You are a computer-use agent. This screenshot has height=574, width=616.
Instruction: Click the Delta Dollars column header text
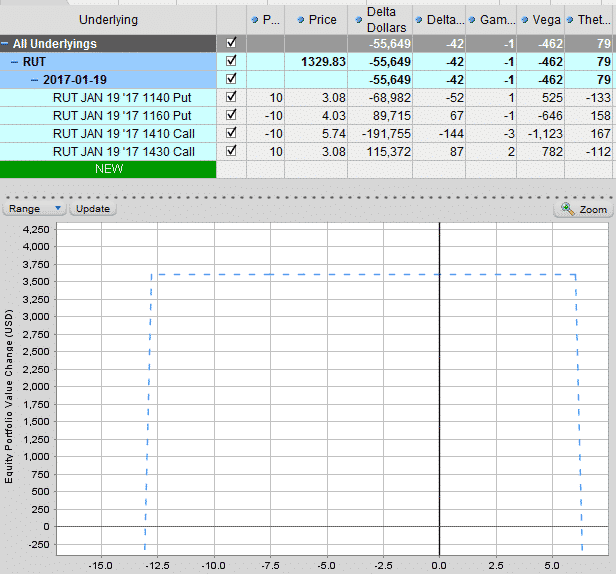click(386, 20)
